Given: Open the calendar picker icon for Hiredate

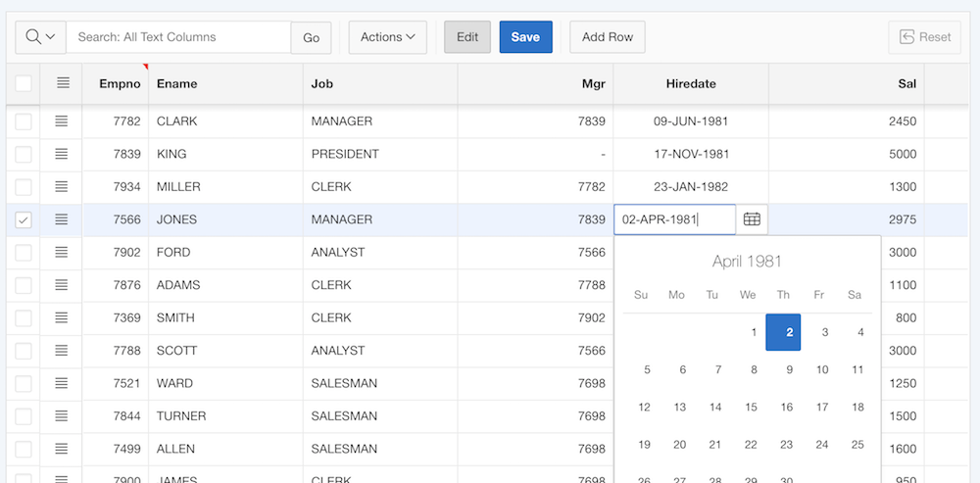Looking at the screenshot, I should [752, 219].
